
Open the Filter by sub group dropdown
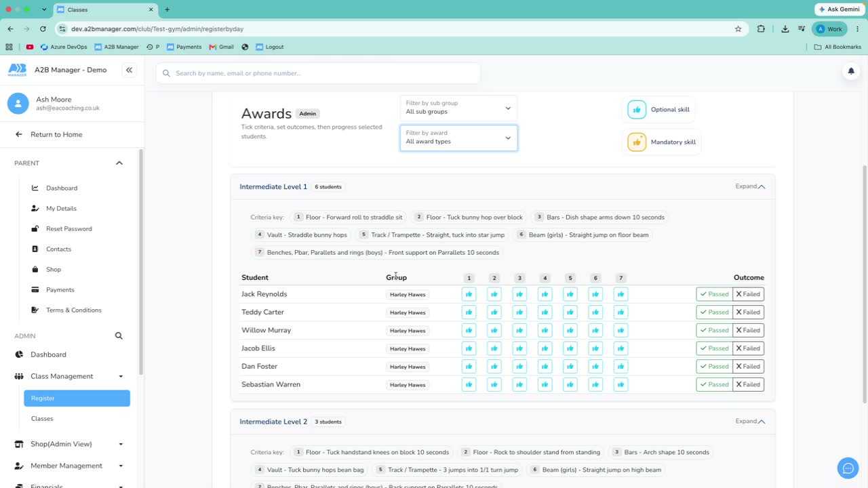coord(458,108)
